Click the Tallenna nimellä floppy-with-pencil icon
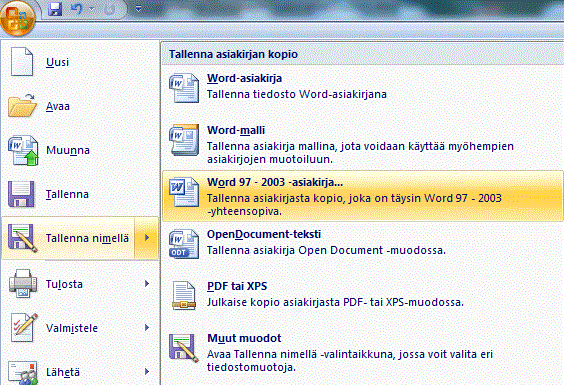 pos(23,238)
